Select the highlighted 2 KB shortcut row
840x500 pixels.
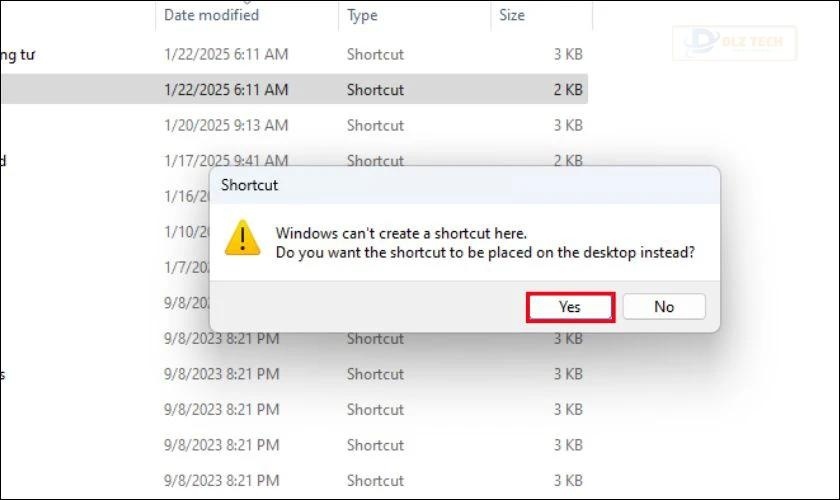(294, 89)
